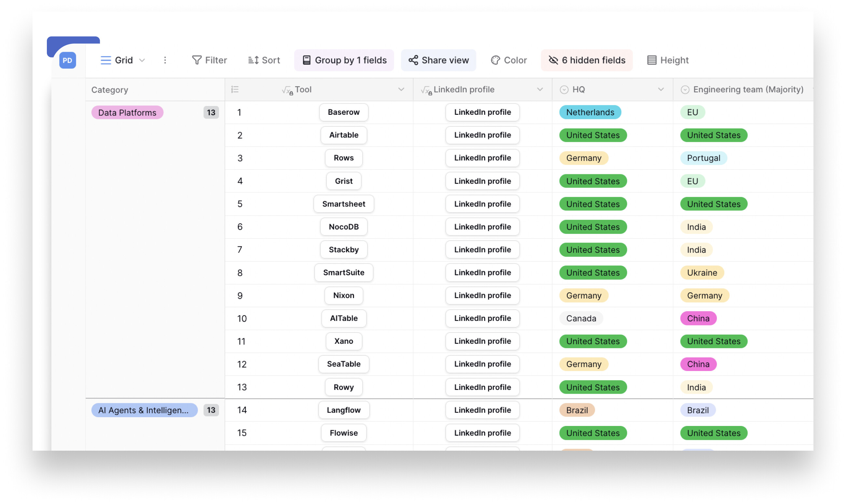This screenshot has height=504, width=846.
Task: Expand the HQ column dropdown arrow
Action: point(661,89)
